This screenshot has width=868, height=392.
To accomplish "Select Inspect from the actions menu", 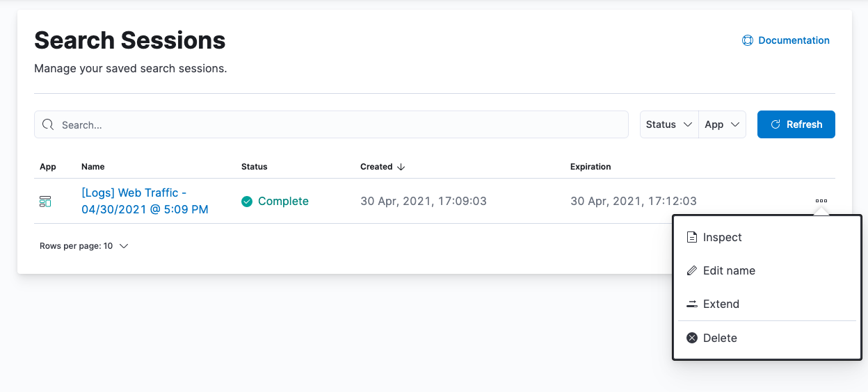I will [767, 237].
